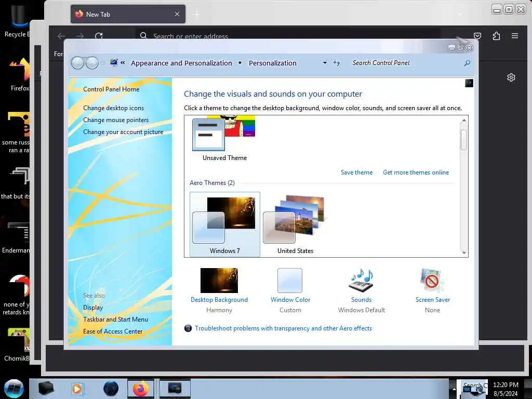Screen dimensions: 532x399
Task: Click the Aero Themes (2) heading
Action: coord(212,183)
